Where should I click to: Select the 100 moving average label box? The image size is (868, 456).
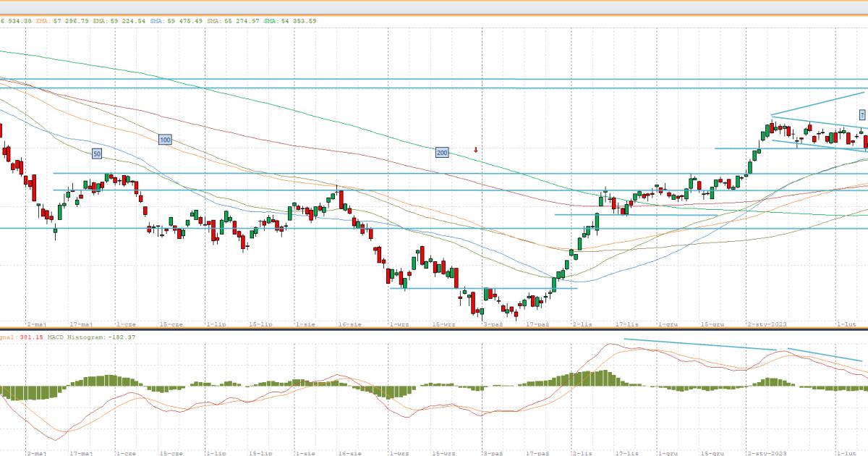164,139
